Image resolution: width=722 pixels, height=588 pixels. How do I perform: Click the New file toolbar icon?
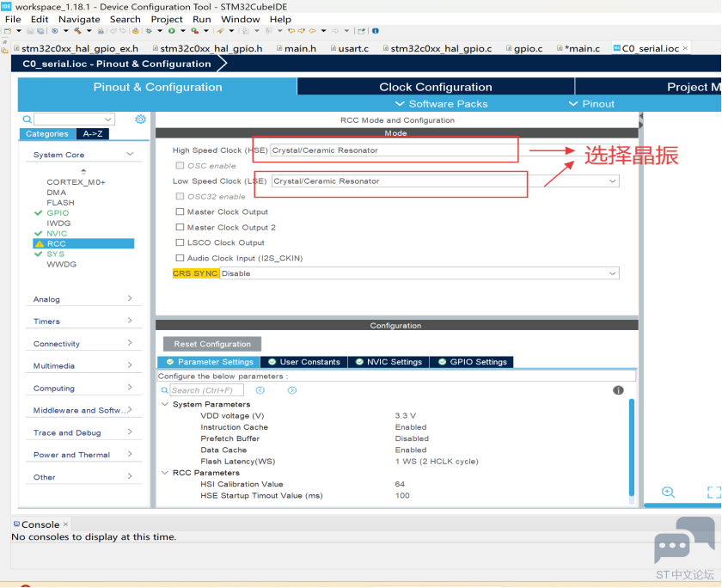point(8,31)
